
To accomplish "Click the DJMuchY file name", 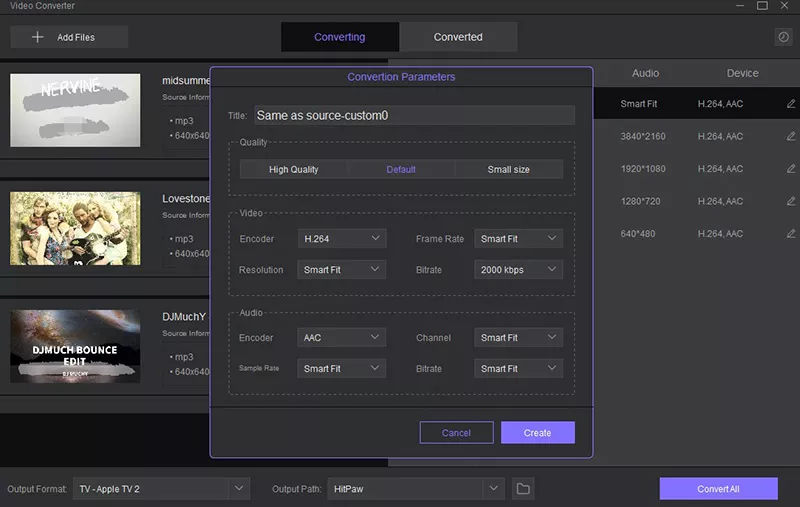I will (x=184, y=317).
